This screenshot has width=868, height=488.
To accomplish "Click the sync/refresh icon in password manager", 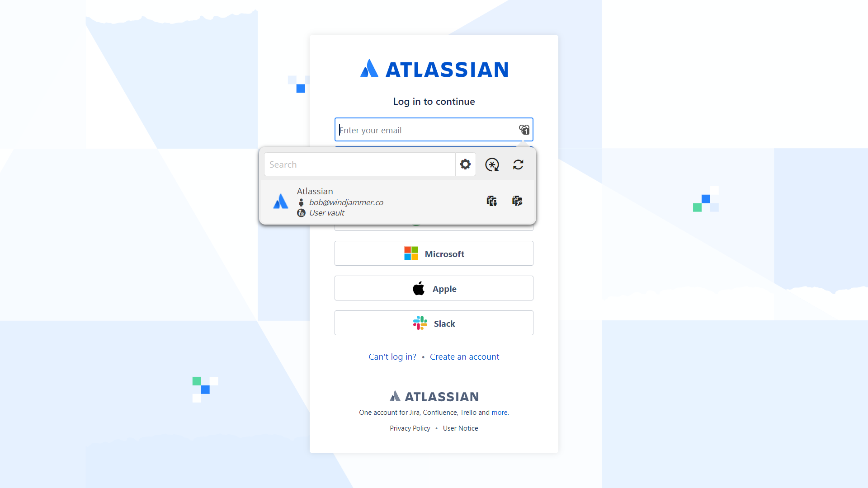I will (518, 164).
